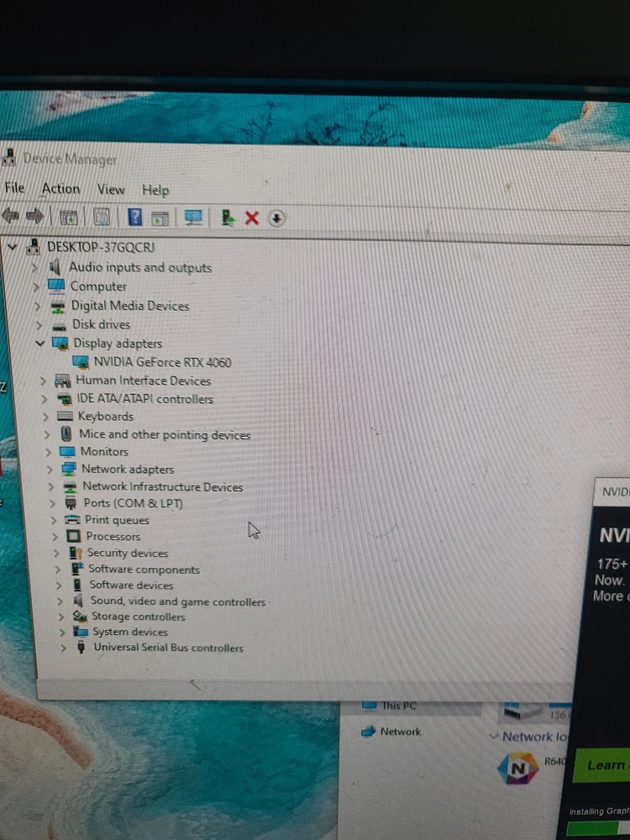630x840 pixels.
Task: Click the Device Manager title bar icon
Action: click(x=8, y=157)
